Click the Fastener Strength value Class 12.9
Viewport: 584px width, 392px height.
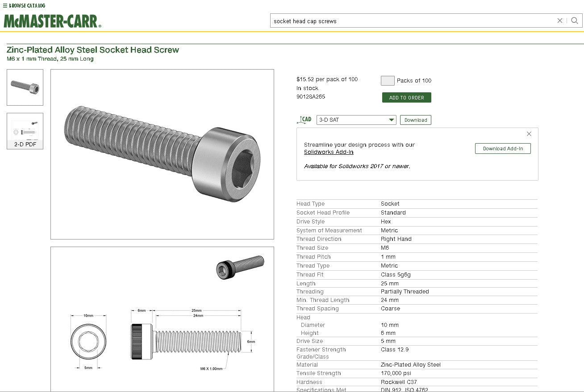point(395,350)
